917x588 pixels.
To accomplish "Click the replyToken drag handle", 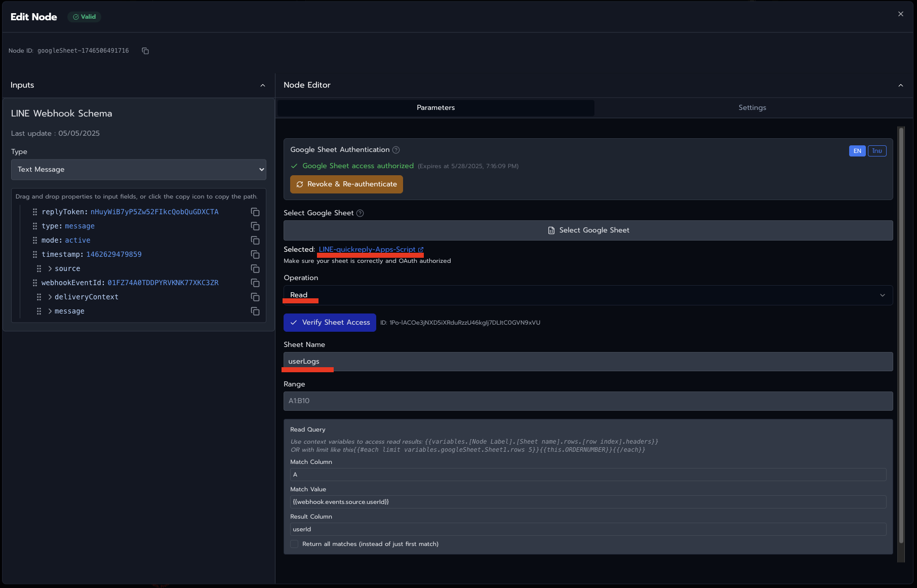I will click(35, 212).
